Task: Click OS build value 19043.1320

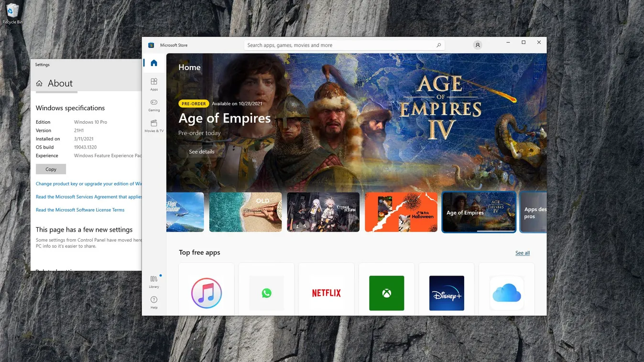Action: (85, 147)
